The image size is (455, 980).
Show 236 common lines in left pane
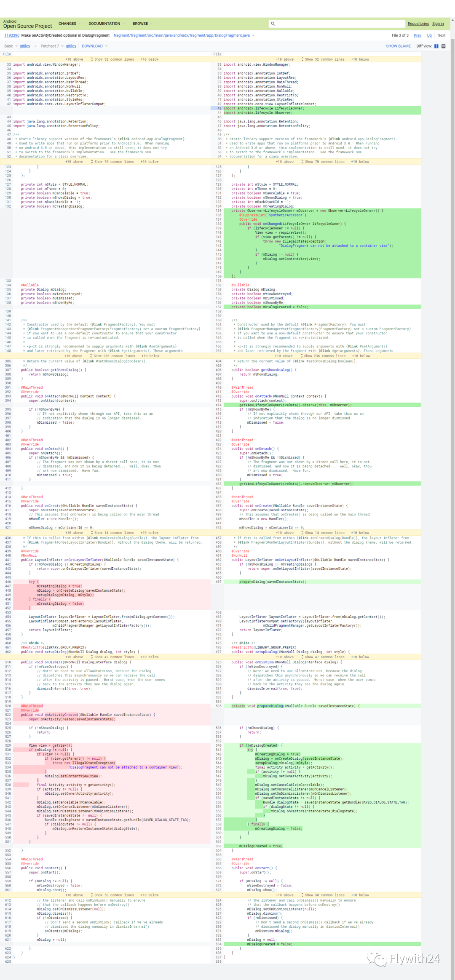[112, 356]
